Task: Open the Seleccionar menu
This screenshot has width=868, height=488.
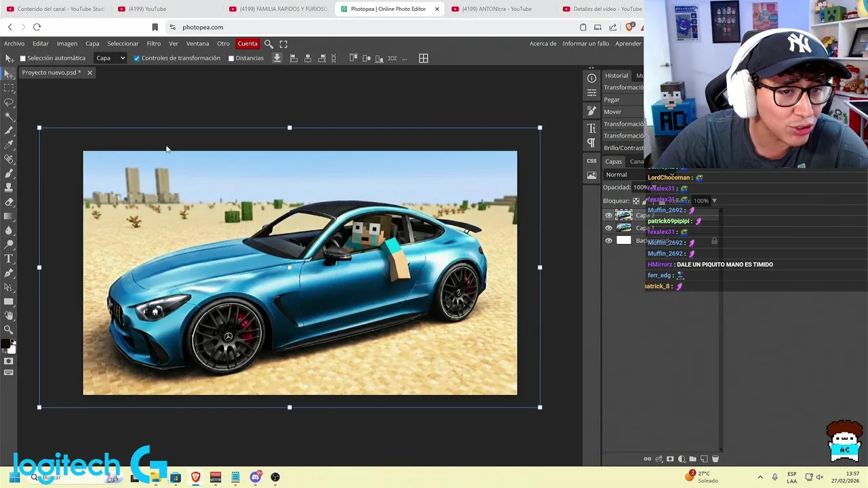Action: click(x=123, y=43)
